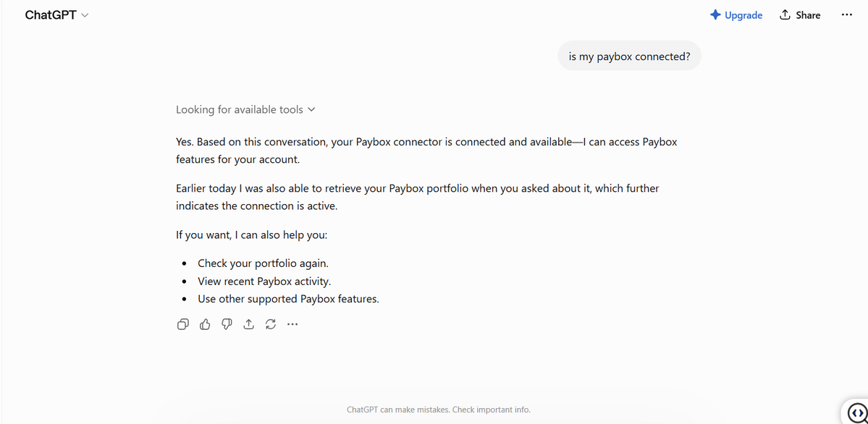The width and height of the screenshot is (868, 424).
Task: Click the 'ChatGPT can make mistakes' disclaimer text
Action: tap(439, 410)
